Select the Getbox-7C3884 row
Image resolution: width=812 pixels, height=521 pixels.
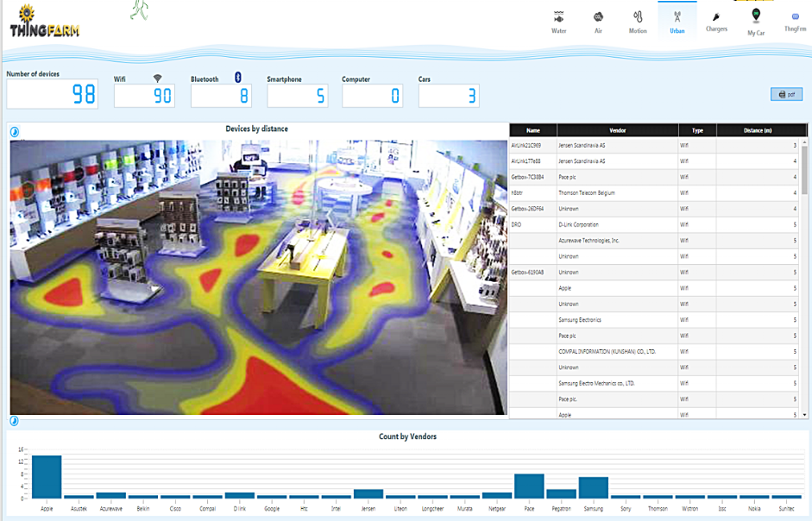(x=654, y=177)
